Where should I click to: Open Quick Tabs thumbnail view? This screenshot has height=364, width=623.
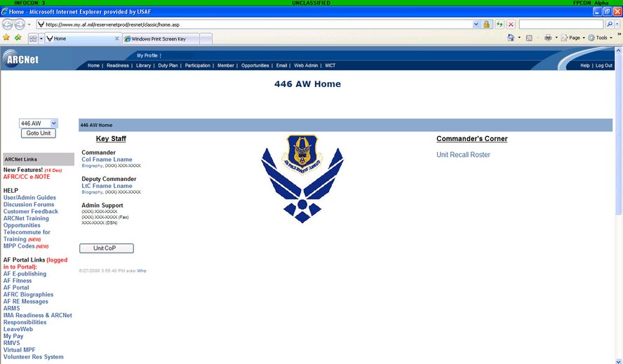32,39
